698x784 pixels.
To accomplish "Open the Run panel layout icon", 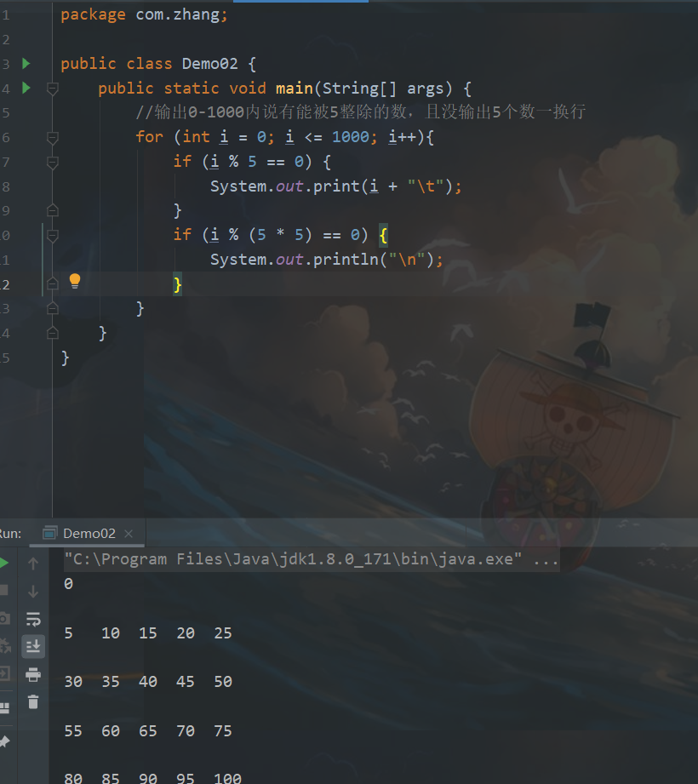I will 4,707.
